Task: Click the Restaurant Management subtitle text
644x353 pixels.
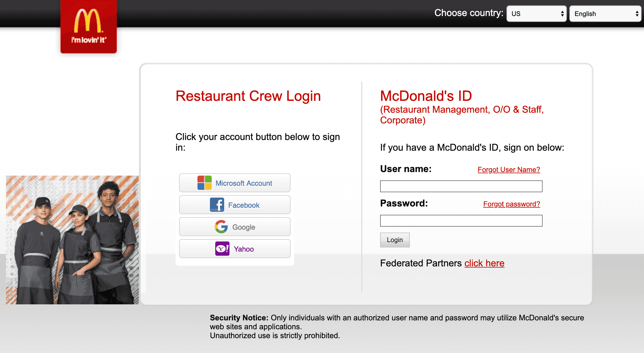Action: [x=462, y=115]
